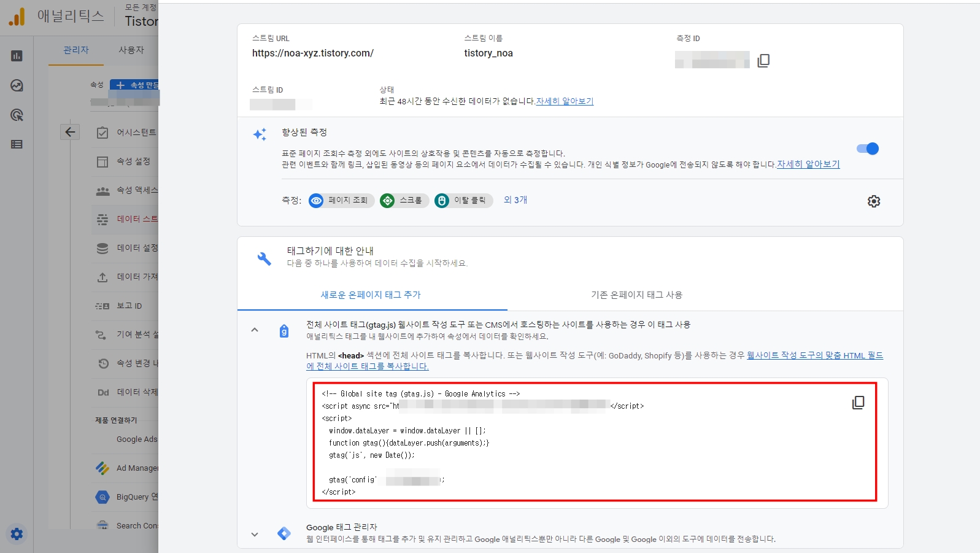Open Configure list icon in left sidebar
Viewport: 980px width, 553px height.
coord(17,144)
